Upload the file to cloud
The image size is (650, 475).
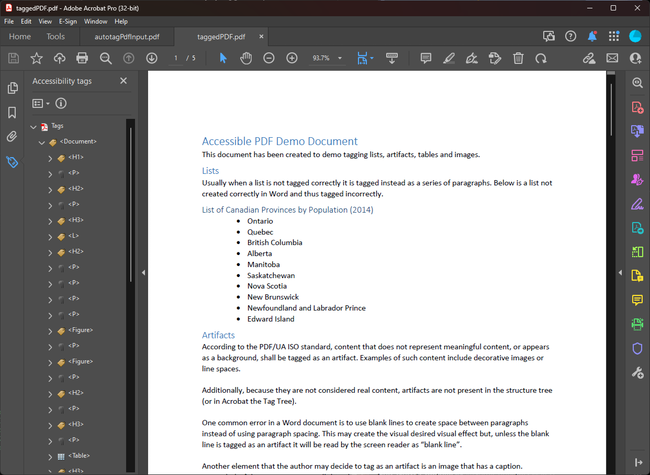point(60,58)
